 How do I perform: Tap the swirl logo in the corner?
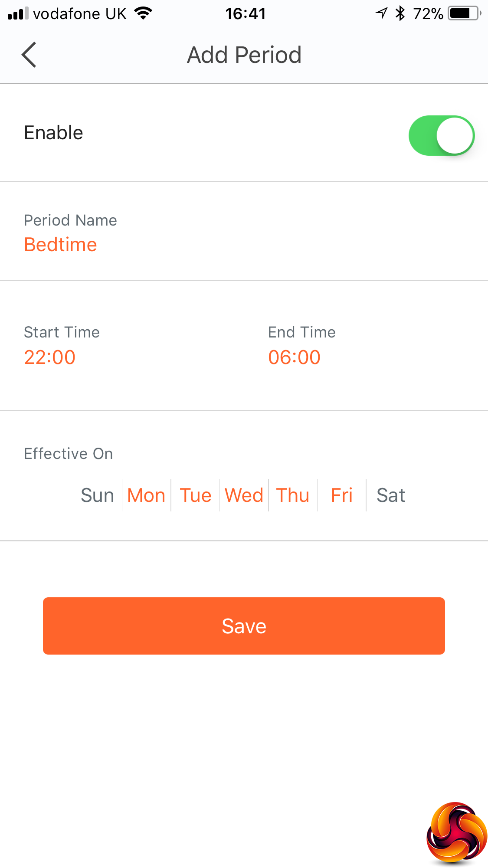coord(456,832)
